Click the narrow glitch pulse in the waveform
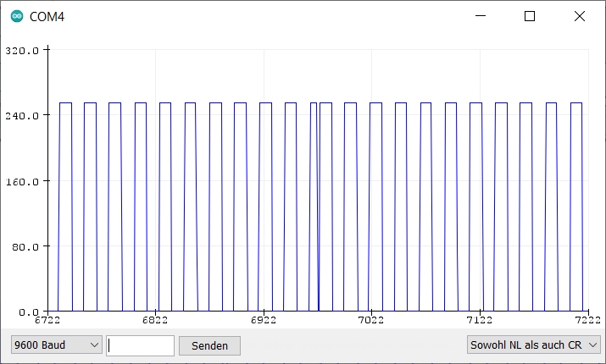Image resolution: width=606 pixels, height=364 pixels. (x=318, y=203)
